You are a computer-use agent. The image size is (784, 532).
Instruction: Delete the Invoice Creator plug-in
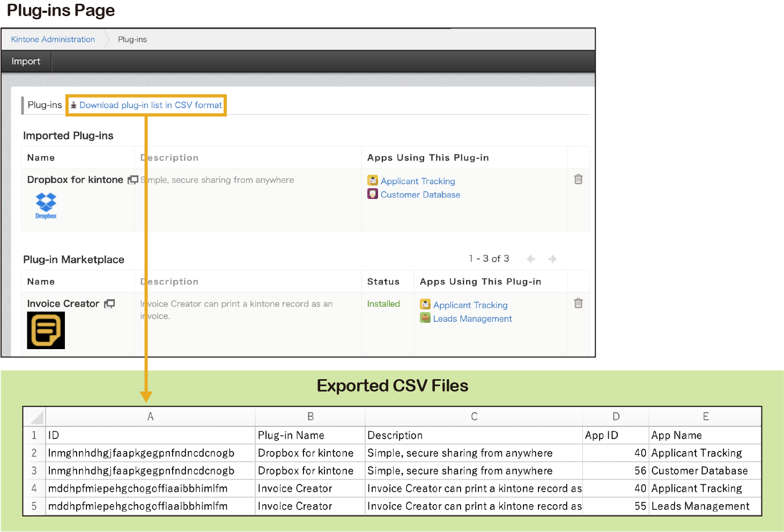tap(578, 303)
